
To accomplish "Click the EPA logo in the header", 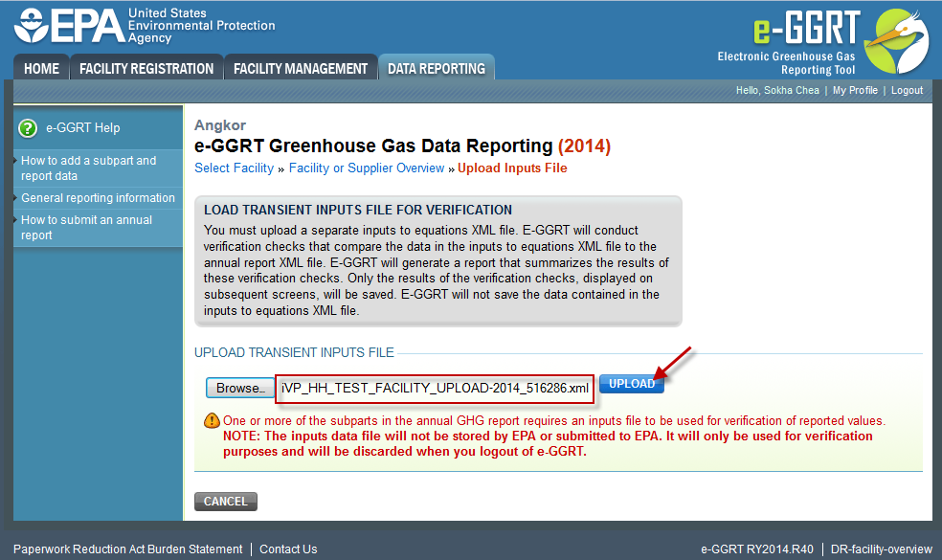I will tap(145, 26).
